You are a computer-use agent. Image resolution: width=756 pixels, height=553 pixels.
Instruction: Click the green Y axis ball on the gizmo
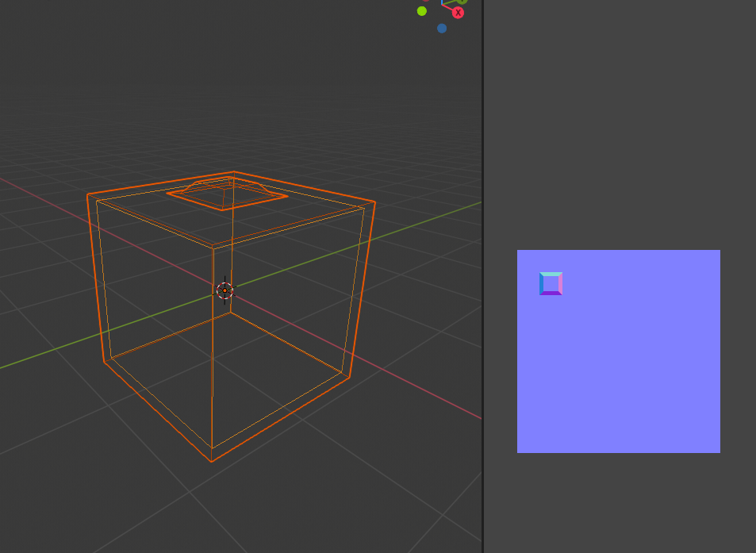[x=422, y=10]
